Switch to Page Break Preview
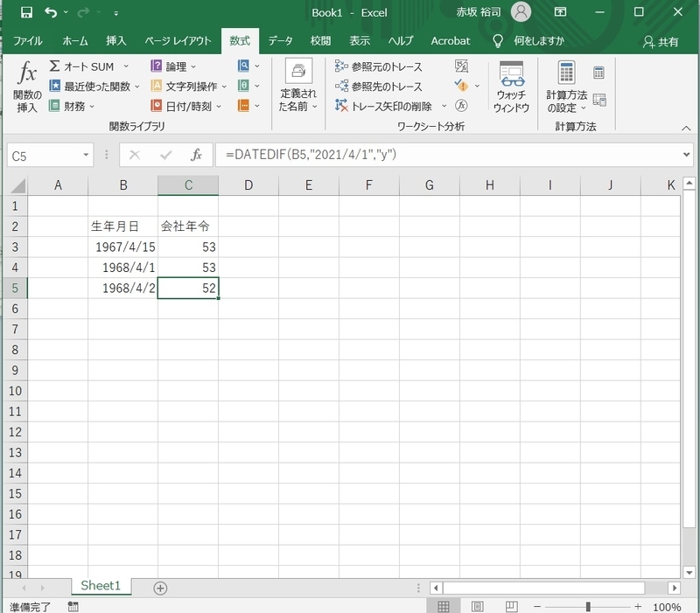700x613 pixels. click(x=512, y=606)
